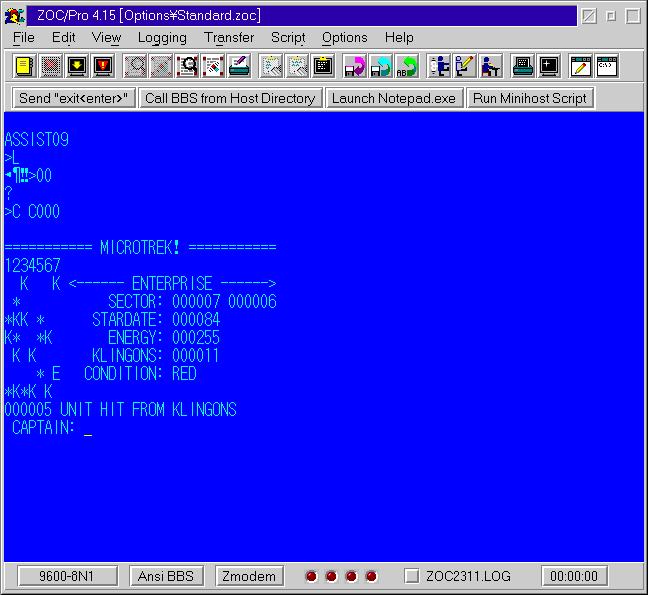
Task: Click the ASSIST09 terminal line
Action: tap(37, 140)
